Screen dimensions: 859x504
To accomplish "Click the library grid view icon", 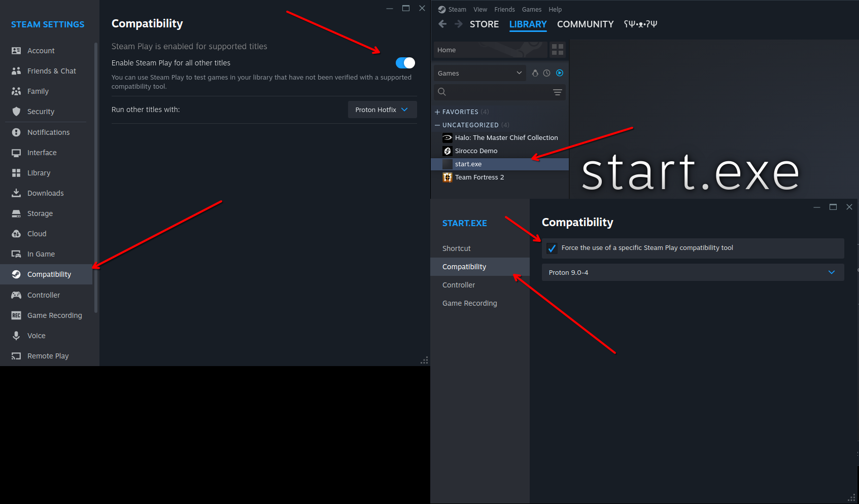I will point(558,50).
